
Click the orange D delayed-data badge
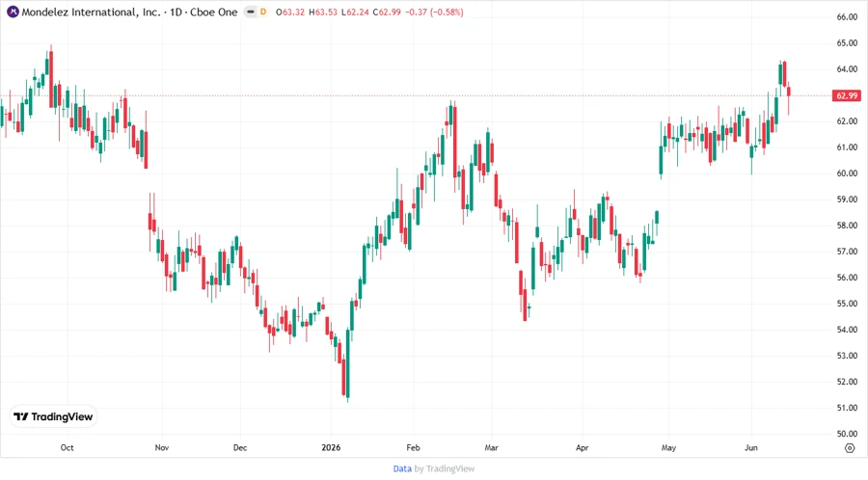pos(263,12)
